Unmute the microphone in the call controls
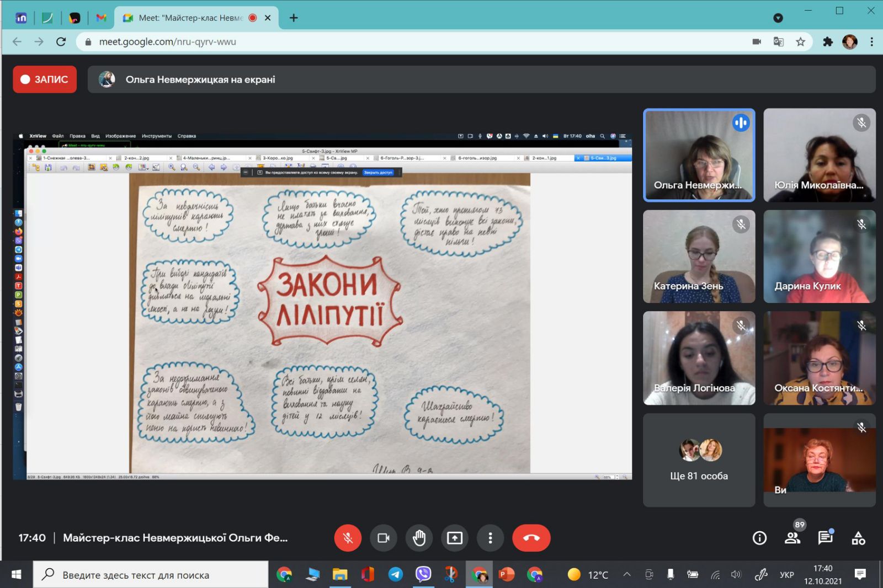This screenshot has height=588, width=883. click(348, 538)
